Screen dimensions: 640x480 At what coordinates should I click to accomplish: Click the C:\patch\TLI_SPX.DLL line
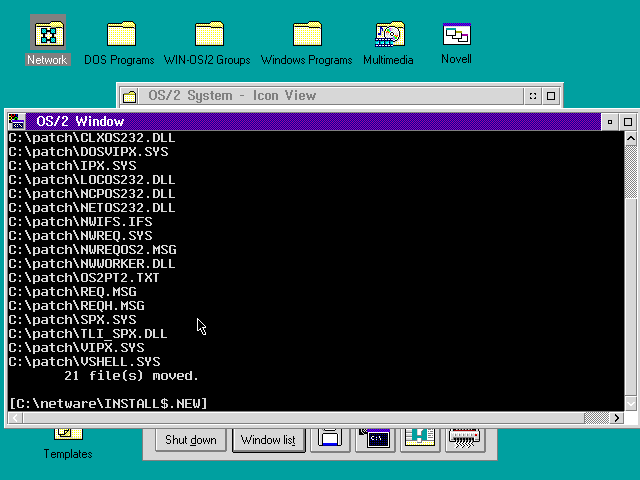tap(88, 333)
